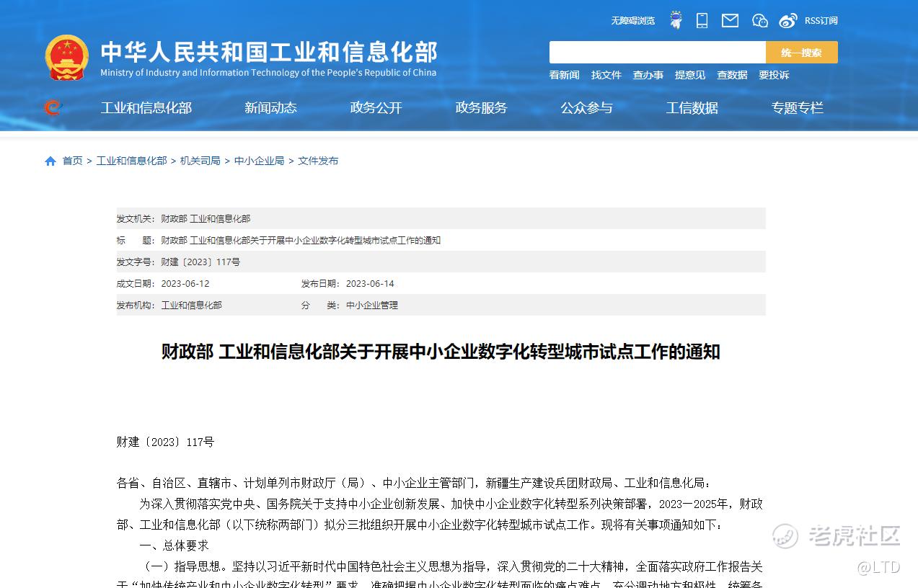Open the 政务服务 navigation menu

click(x=481, y=108)
